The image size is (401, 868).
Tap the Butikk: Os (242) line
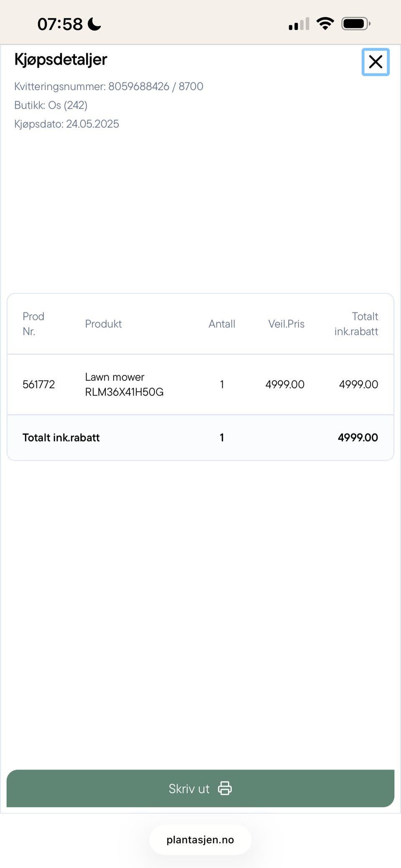51,105
